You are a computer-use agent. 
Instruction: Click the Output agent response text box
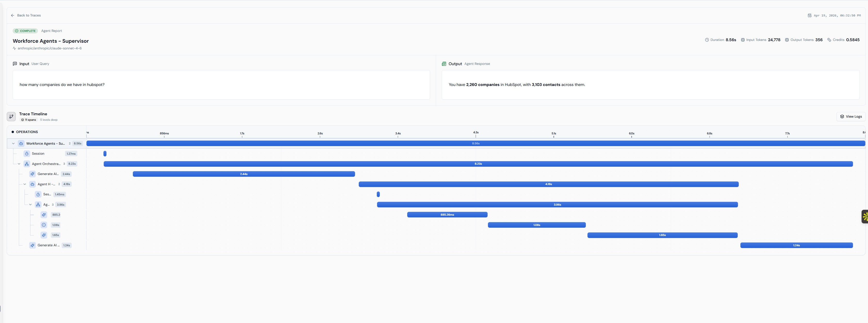click(x=650, y=85)
